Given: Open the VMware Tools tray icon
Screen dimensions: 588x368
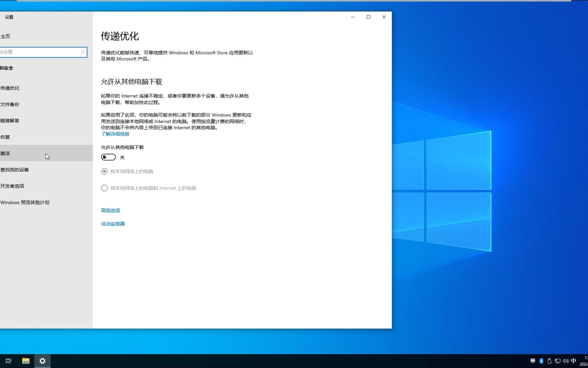Looking at the screenshot, I should click(x=533, y=361).
